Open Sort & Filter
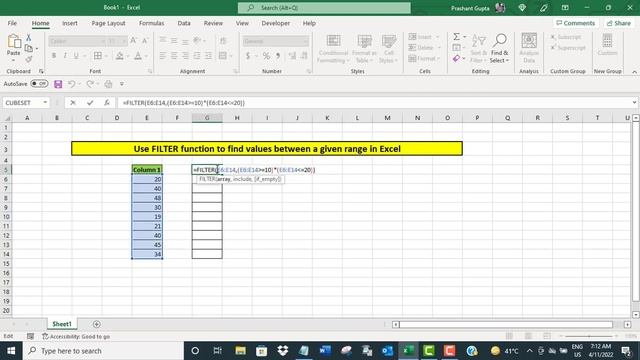Screen dimensions: 640x360 click(x=478, y=49)
